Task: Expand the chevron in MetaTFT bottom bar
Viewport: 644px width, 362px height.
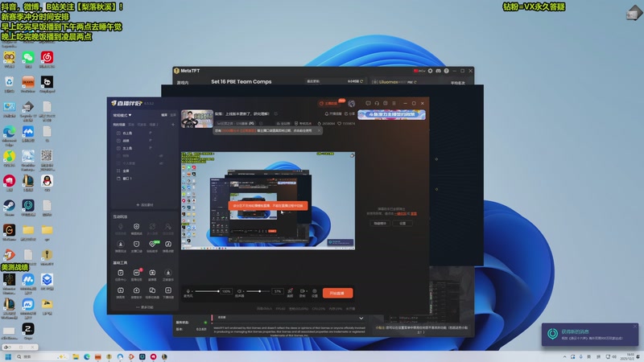Action: 361,318
